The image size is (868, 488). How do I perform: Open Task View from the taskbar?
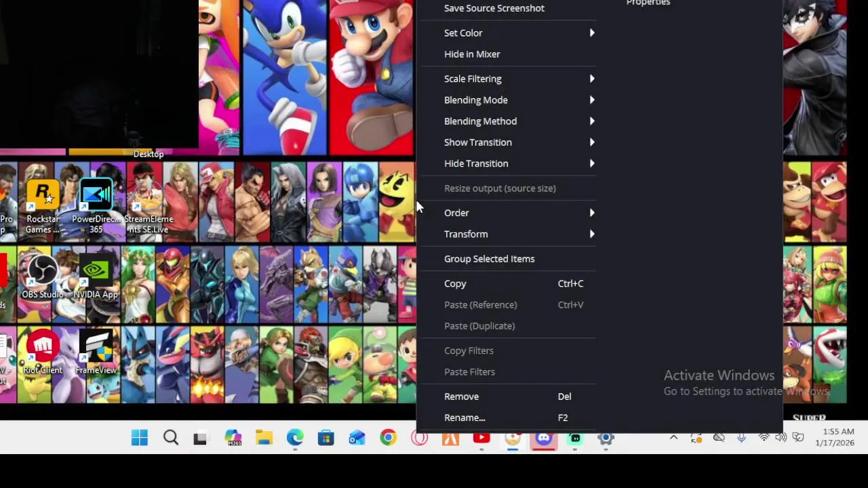(x=200, y=439)
